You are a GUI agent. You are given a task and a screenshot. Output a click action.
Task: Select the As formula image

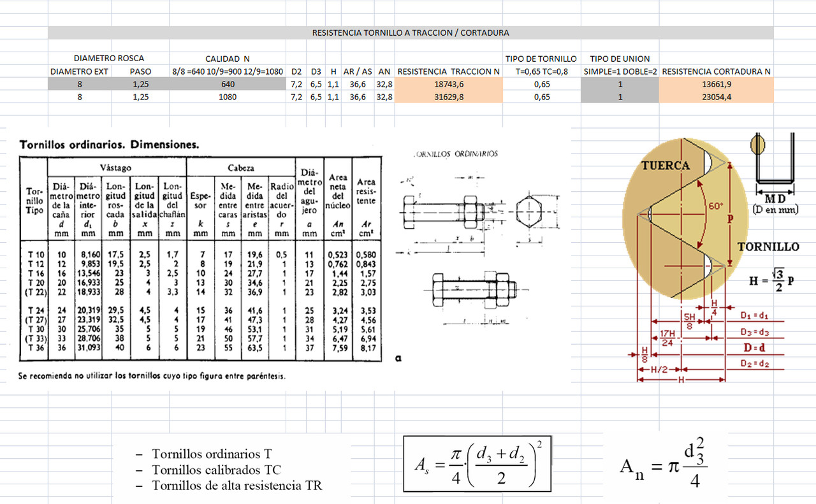[477, 463]
